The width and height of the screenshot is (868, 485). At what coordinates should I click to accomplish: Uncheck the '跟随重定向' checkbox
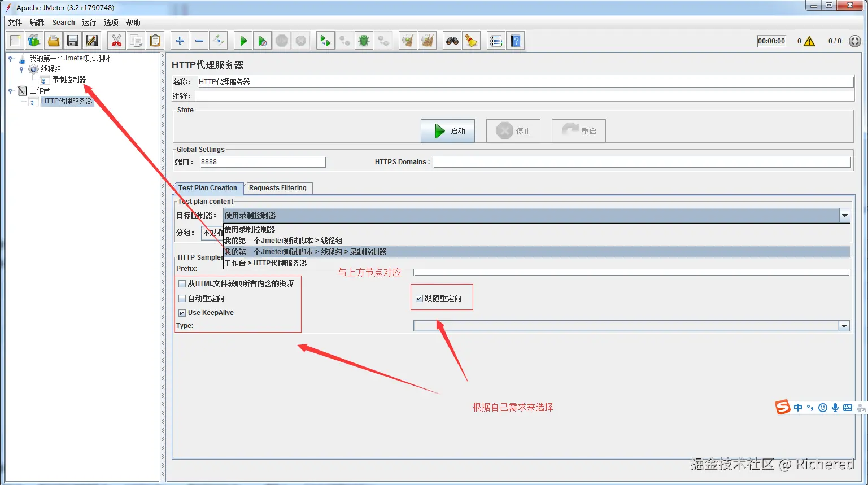(x=419, y=298)
